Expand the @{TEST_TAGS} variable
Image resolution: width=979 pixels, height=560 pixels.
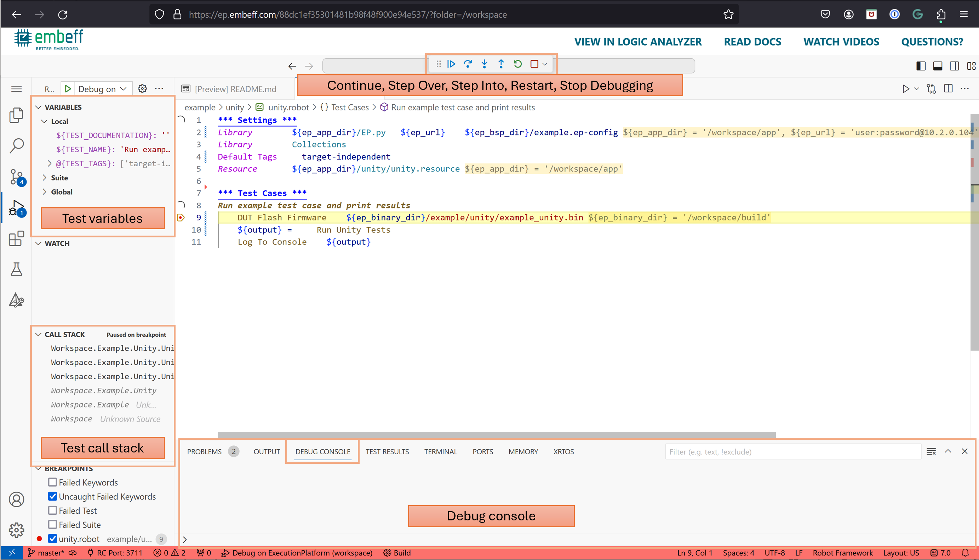click(49, 163)
